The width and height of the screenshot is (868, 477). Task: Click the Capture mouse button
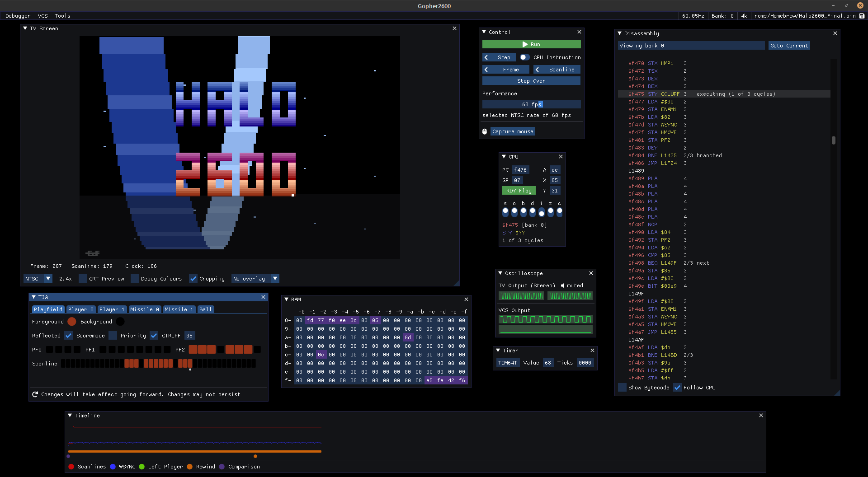click(513, 131)
